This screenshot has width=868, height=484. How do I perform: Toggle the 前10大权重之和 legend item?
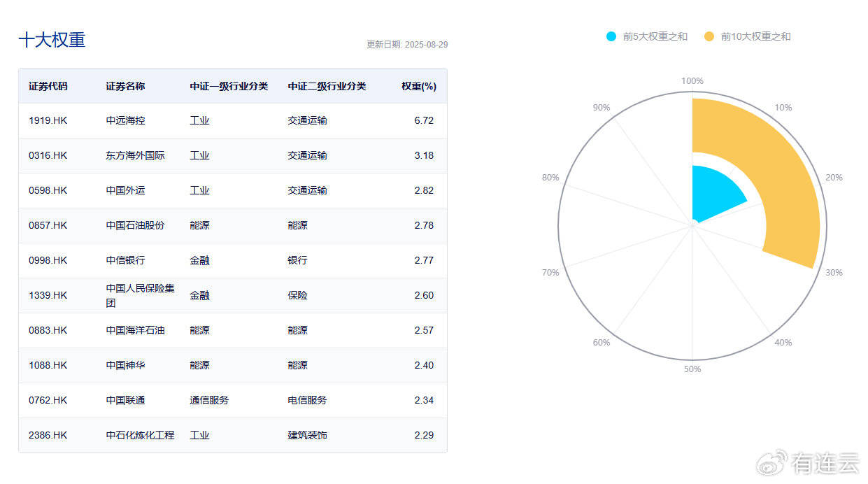pos(747,36)
